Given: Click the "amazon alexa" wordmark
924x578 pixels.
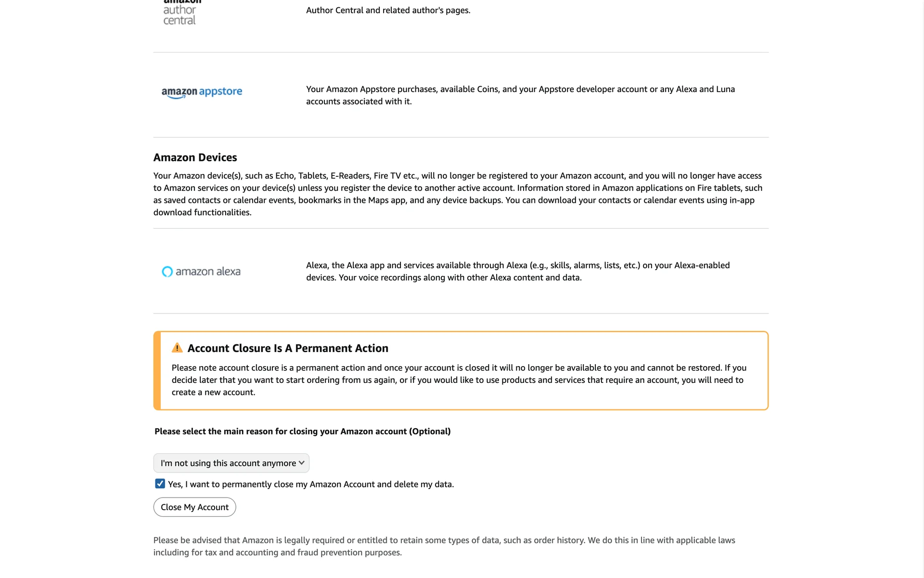Looking at the screenshot, I should [x=208, y=272].
